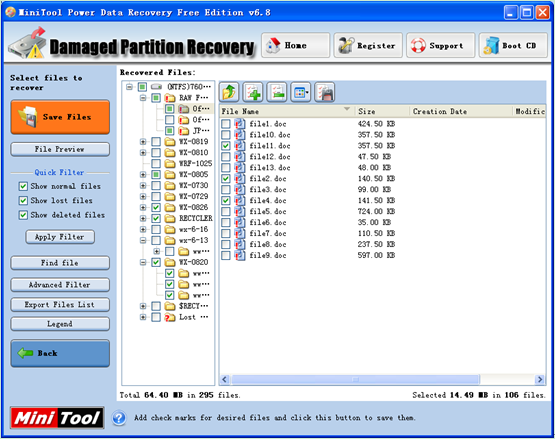Open the Register button

[368, 45]
